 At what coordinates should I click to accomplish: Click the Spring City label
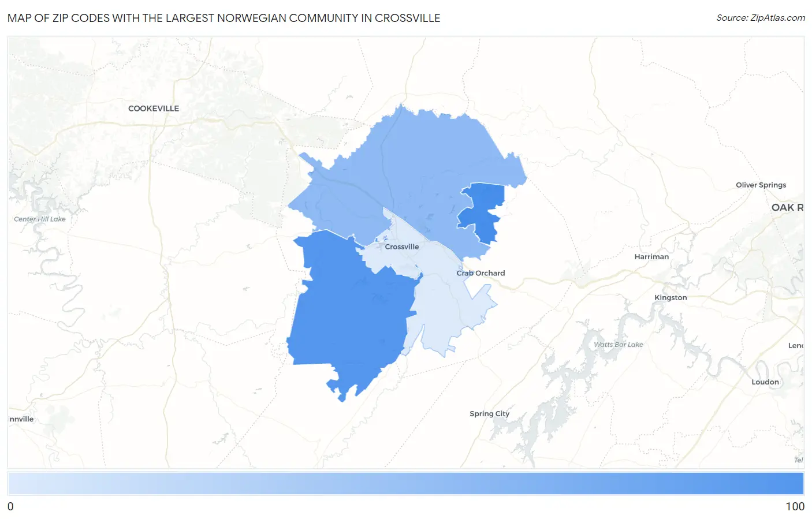click(x=489, y=414)
